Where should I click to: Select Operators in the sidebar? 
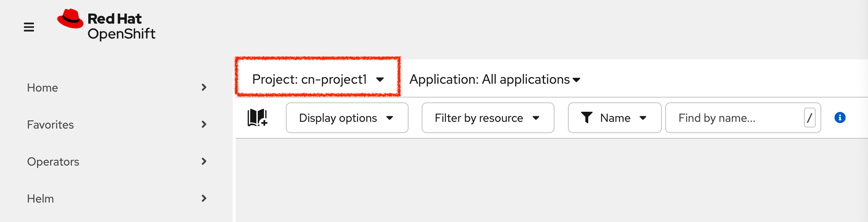click(53, 161)
